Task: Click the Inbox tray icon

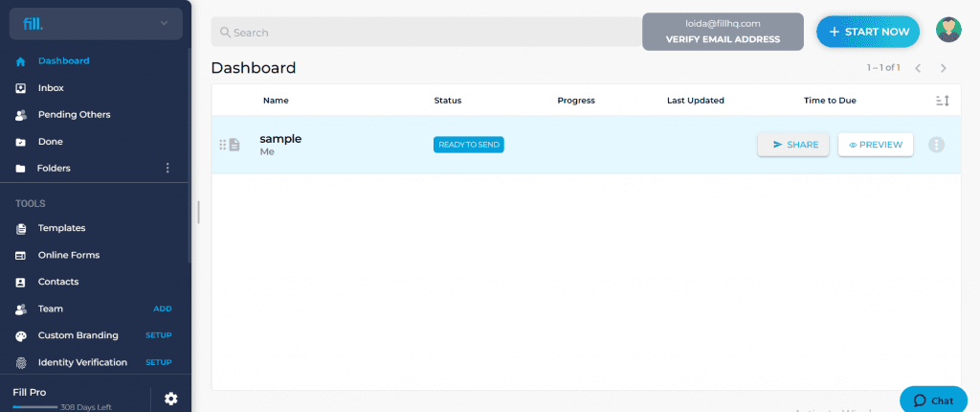Action: [x=21, y=88]
